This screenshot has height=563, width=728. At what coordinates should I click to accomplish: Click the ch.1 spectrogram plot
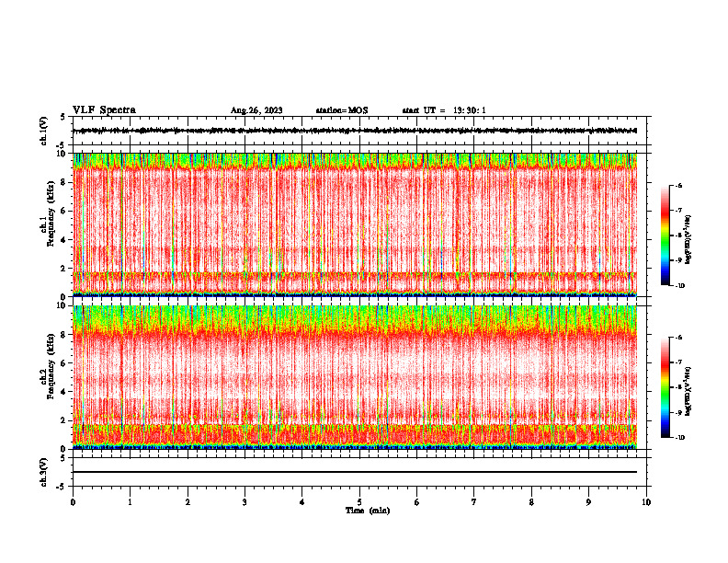click(x=355, y=224)
